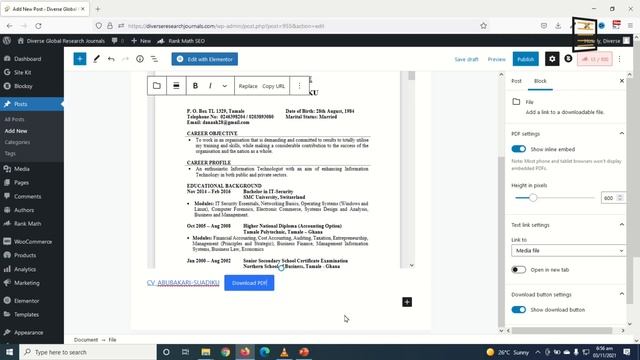Open Rank Math SEO in admin bar
This screenshot has width=640, height=360.
click(181, 41)
